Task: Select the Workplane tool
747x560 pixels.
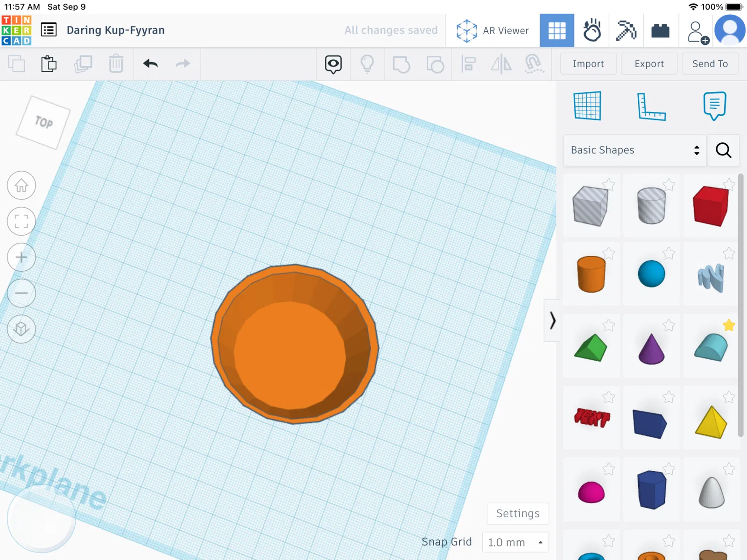Action: [x=587, y=106]
